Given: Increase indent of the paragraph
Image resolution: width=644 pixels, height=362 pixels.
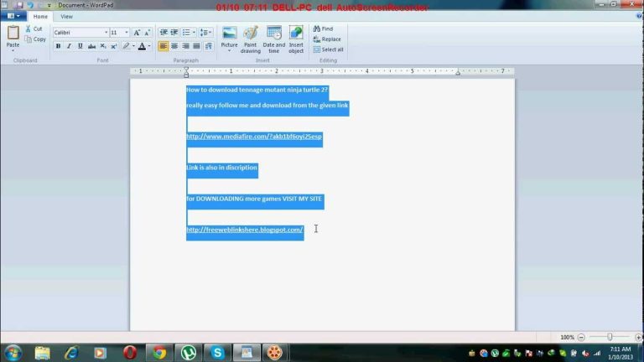Looking at the screenshot, I should tap(174, 33).
